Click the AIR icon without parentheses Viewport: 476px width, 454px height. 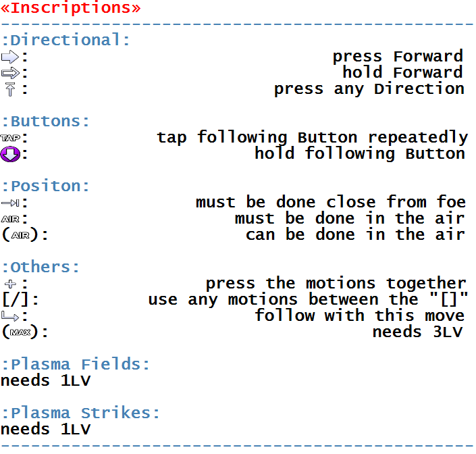tap(10, 219)
